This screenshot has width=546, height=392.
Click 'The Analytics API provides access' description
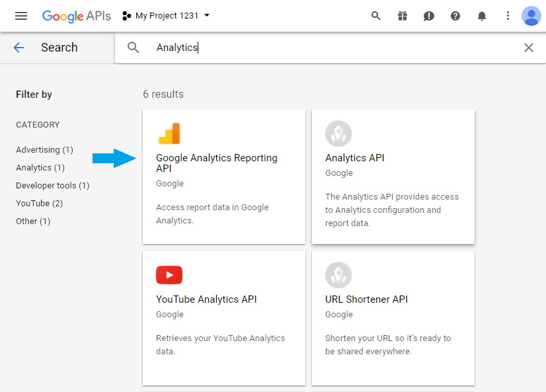click(x=392, y=210)
